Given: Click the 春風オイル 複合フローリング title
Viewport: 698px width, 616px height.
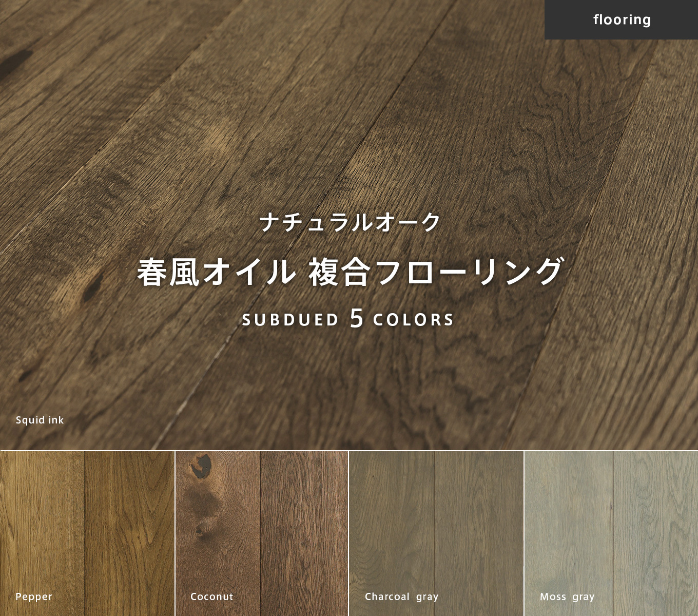Looking at the screenshot, I should coord(350,272).
